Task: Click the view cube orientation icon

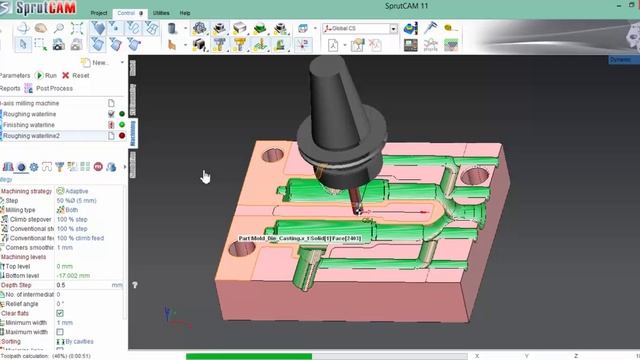Action: [x=303, y=28]
